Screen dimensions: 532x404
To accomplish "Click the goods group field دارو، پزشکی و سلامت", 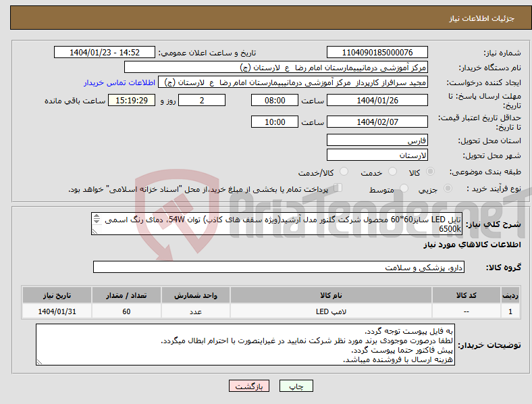I will click(x=279, y=267).
